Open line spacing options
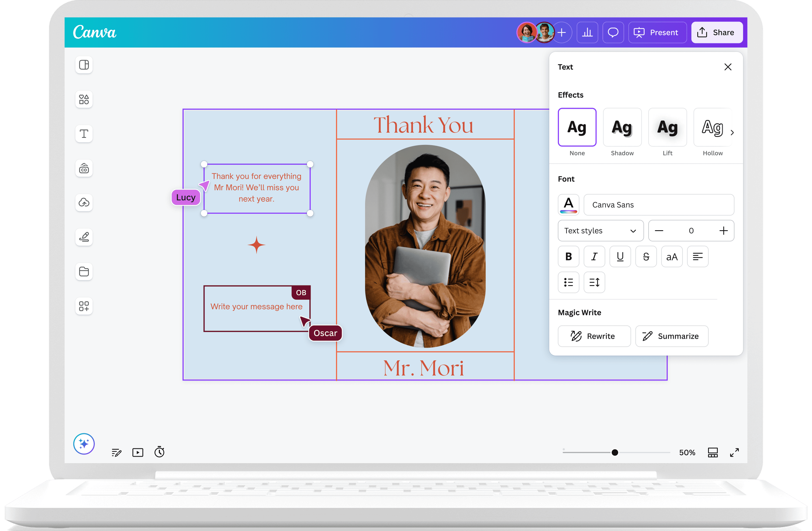 pyautogui.click(x=594, y=282)
